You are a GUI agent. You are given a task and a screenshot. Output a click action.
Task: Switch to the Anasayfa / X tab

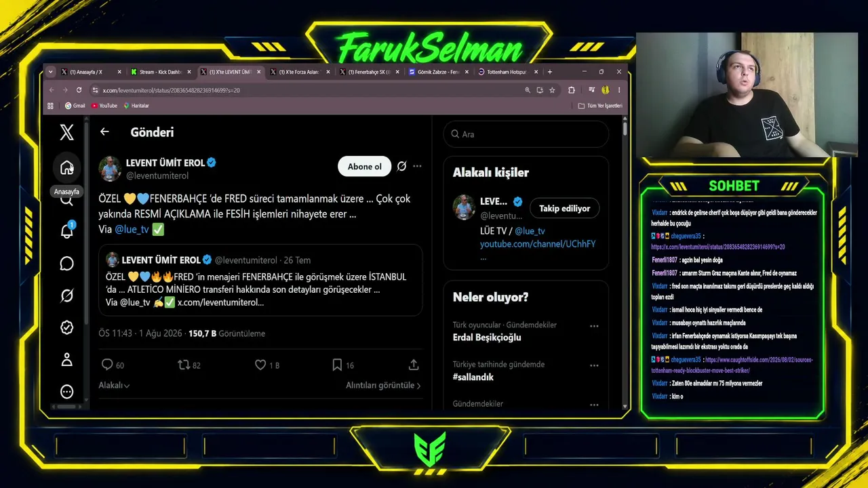92,71
